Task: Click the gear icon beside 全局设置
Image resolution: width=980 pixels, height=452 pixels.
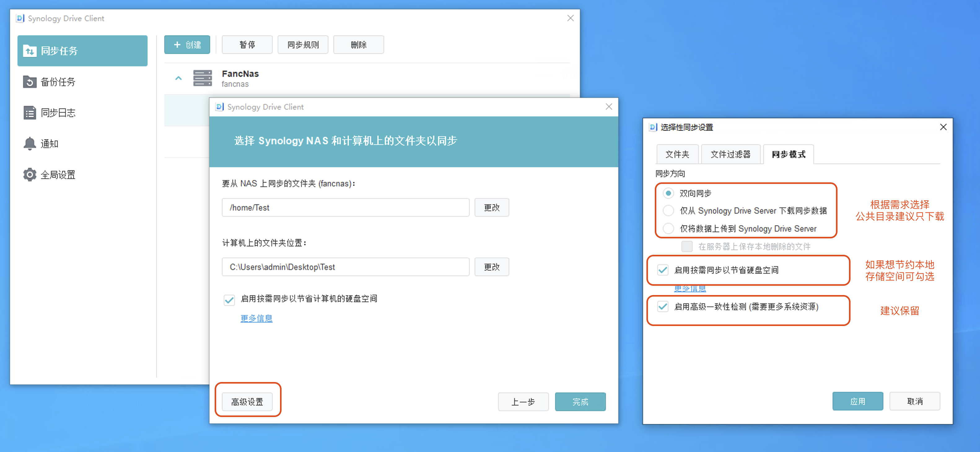Action: [x=30, y=175]
